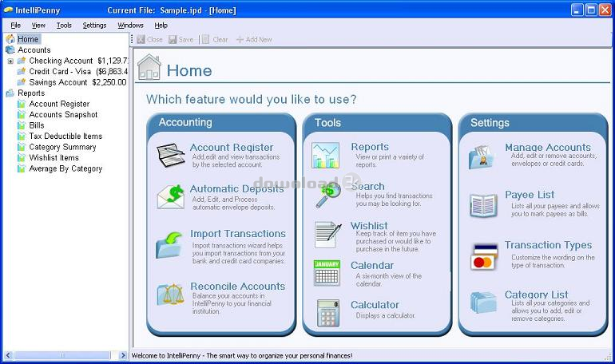Image resolution: width=615 pixels, height=364 pixels.
Task: Open the Reports link in Tools panel
Action: pyautogui.click(x=370, y=147)
